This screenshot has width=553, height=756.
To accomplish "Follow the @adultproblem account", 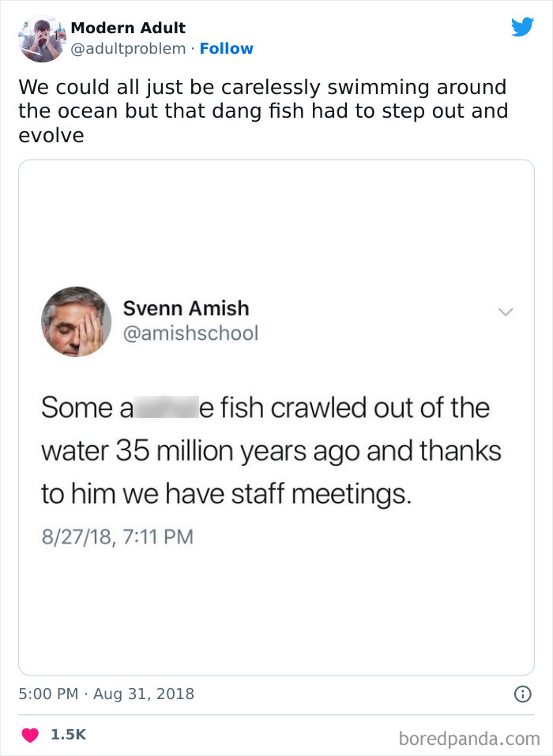I will (227, 48).
